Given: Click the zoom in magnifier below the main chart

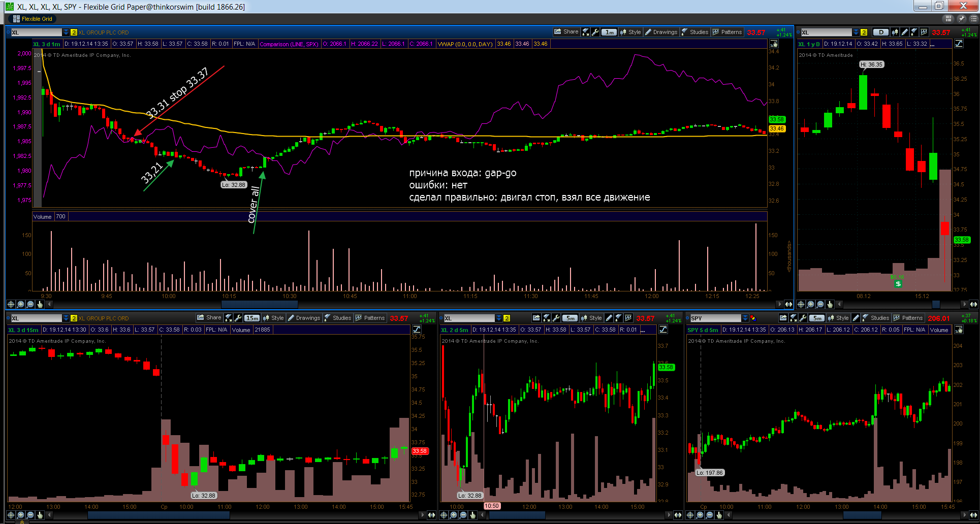Looking at the screenshot, I should pyautogui.click(x=20, y=304).
